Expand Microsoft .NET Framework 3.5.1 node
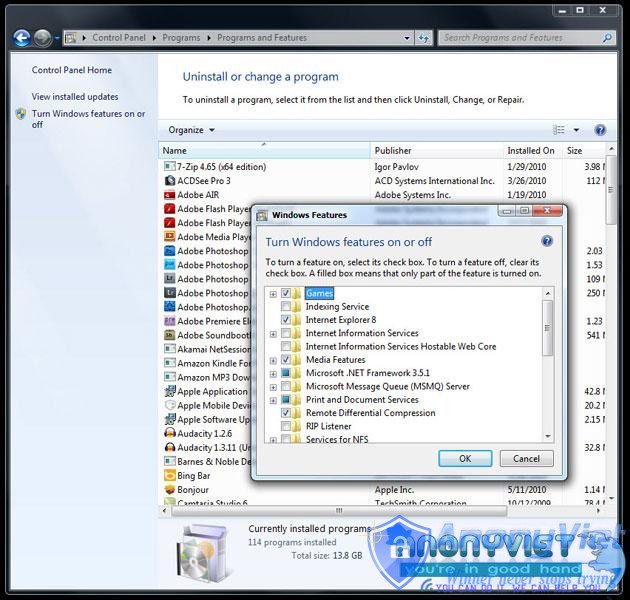 (273, 374)
